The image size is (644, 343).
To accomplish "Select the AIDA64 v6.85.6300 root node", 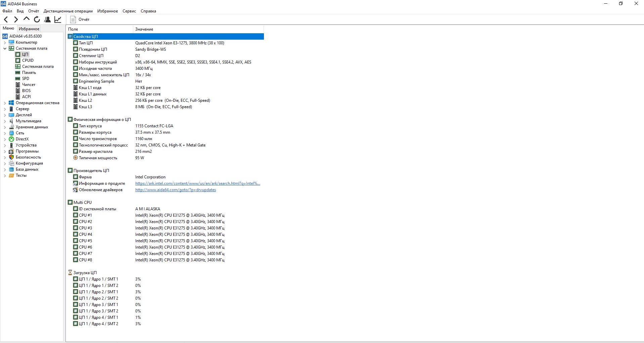I will click(x=26, y=36).
